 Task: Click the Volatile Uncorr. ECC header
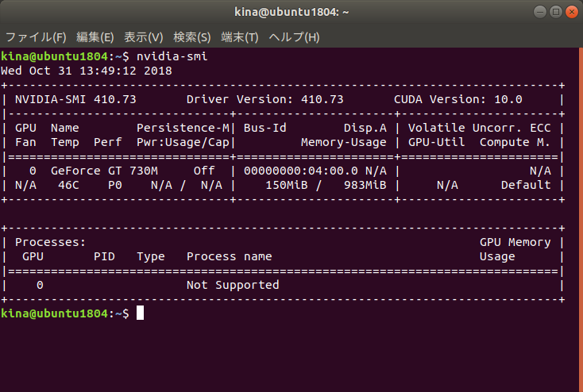pos(479,128)
